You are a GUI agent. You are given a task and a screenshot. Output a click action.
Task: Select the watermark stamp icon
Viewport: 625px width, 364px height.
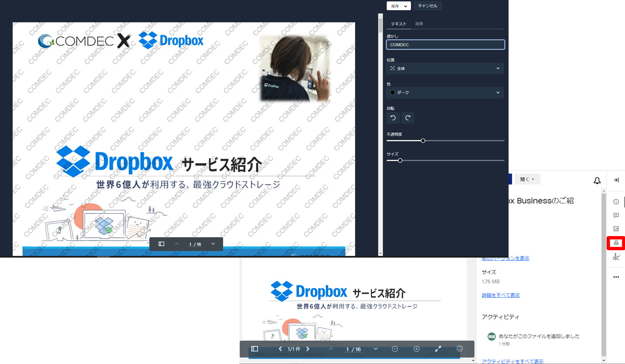point(616,243)
